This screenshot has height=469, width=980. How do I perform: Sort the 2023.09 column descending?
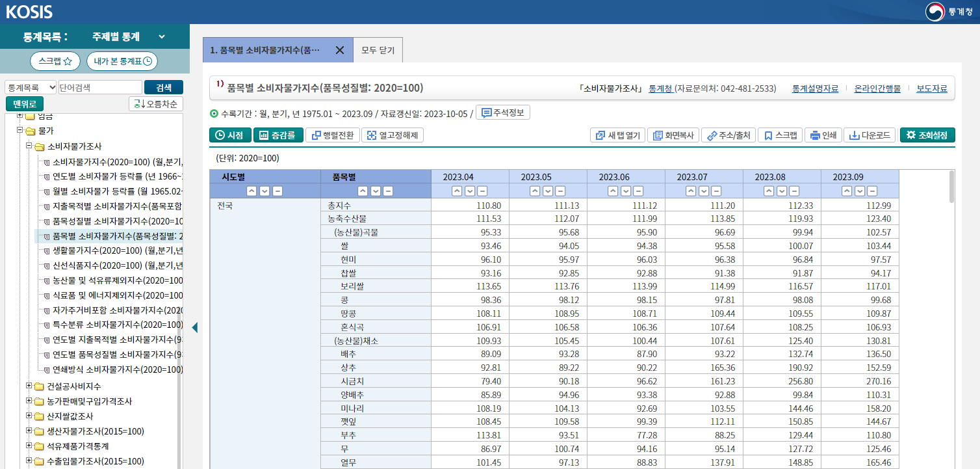pyautogui.click(x=860, y=191)
